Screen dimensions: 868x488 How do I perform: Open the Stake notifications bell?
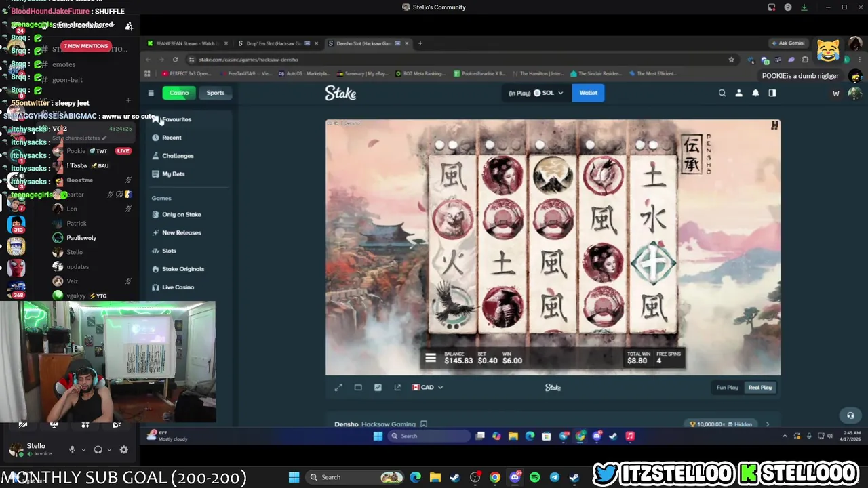[755, 93]
